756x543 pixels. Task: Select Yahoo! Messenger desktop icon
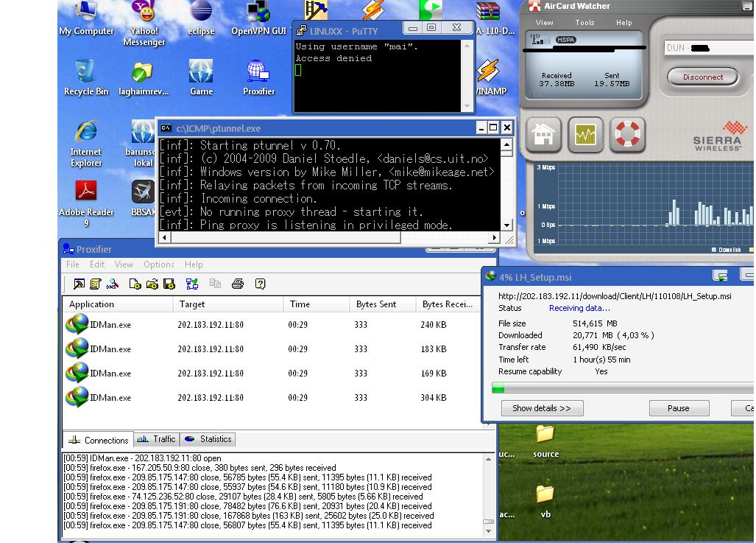[144, 23]
